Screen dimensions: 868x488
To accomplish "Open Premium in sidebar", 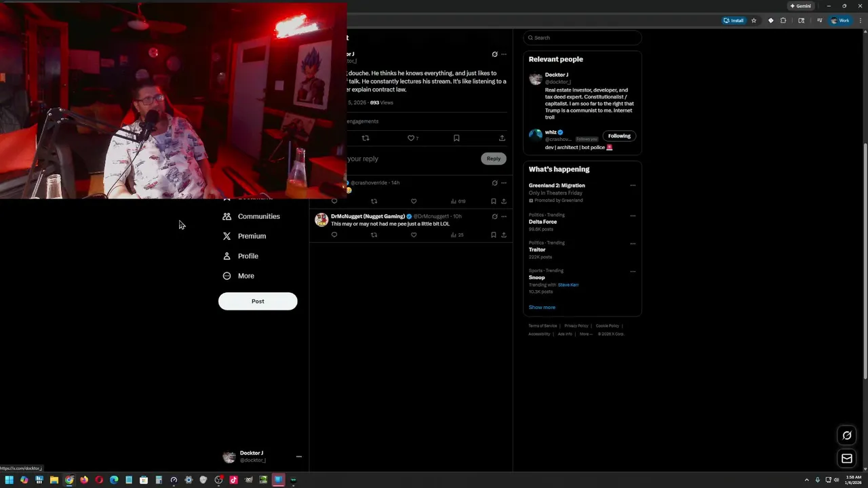I will [x=245, y=236].
